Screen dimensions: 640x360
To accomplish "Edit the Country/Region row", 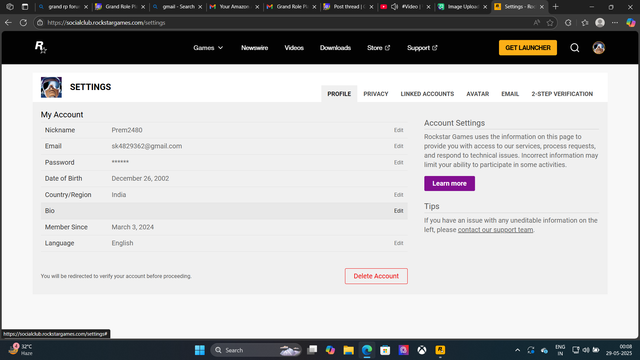I will (x=398, y=195).
